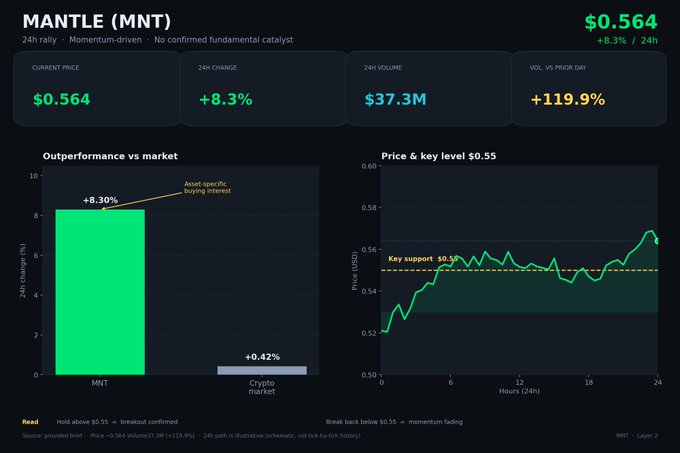Click the 'Source: provided brief' footnote
The width and height of the screenshot is (680, 453).
(x=52, y=436)
